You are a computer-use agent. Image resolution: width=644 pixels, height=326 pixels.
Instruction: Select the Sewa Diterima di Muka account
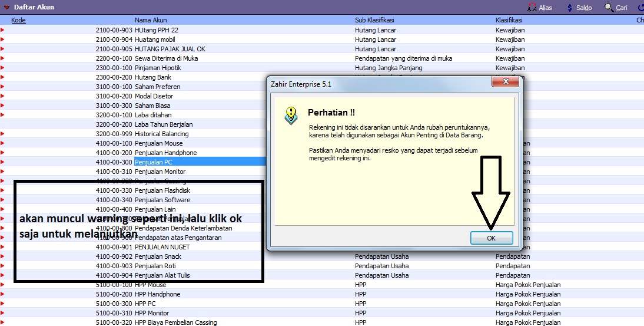point(166,58)
